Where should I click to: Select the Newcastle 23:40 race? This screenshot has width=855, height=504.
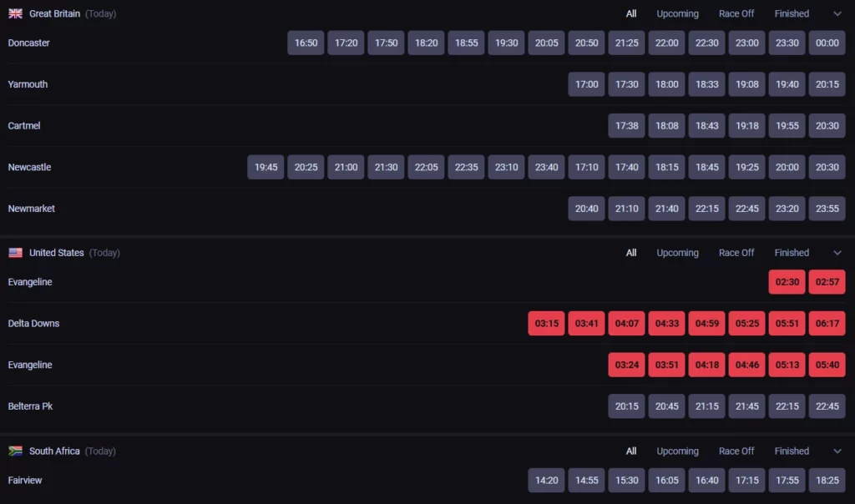(546, 167)
